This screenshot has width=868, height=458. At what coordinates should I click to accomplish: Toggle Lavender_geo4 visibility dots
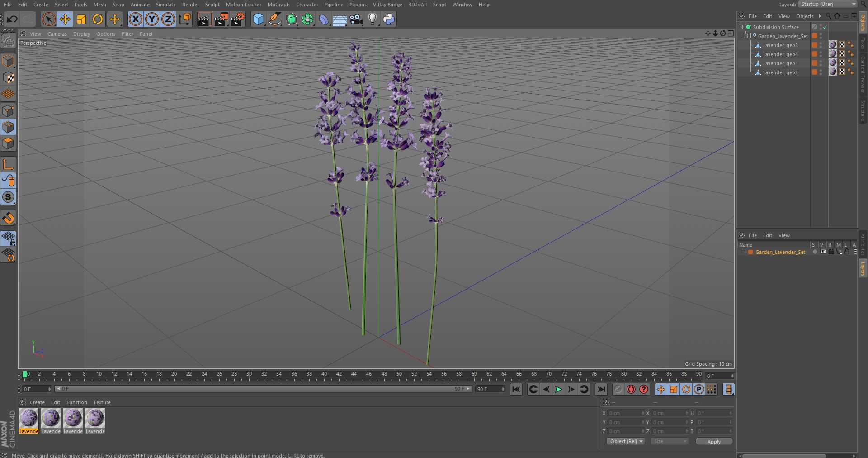[821, 54]
